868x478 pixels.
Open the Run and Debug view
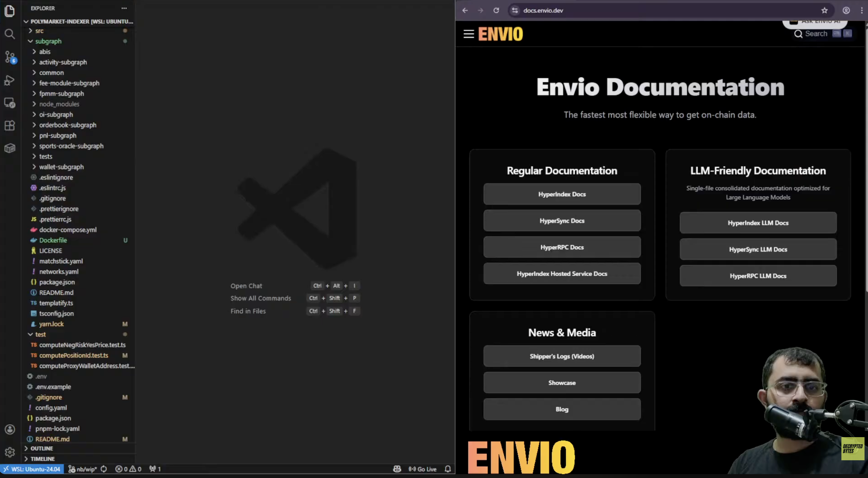tap(10, 80)
